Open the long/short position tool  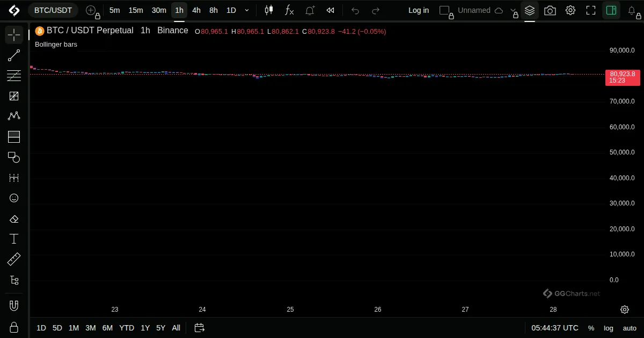(x=14, y=137)
